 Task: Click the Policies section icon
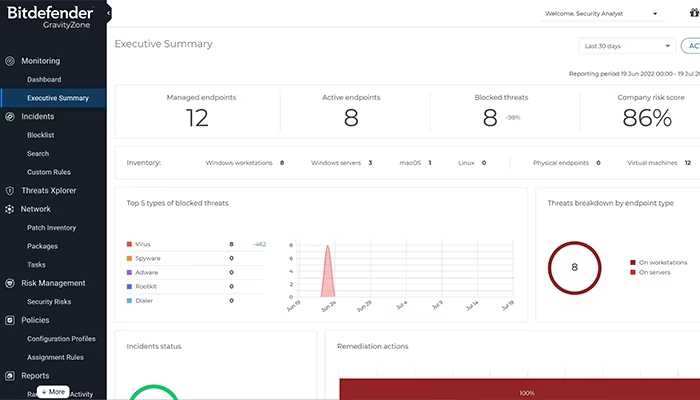(x=10, y=320)
